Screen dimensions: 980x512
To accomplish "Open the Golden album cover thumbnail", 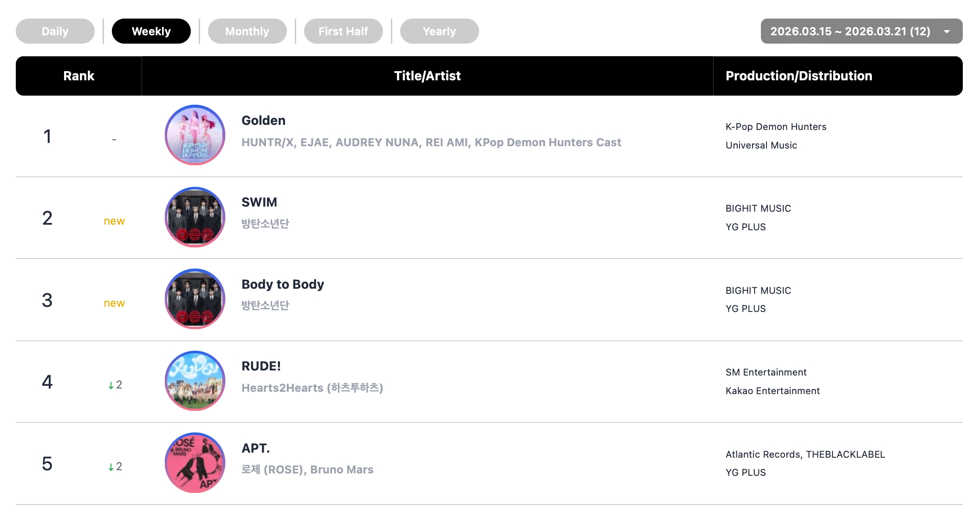I will click(195, 135).
